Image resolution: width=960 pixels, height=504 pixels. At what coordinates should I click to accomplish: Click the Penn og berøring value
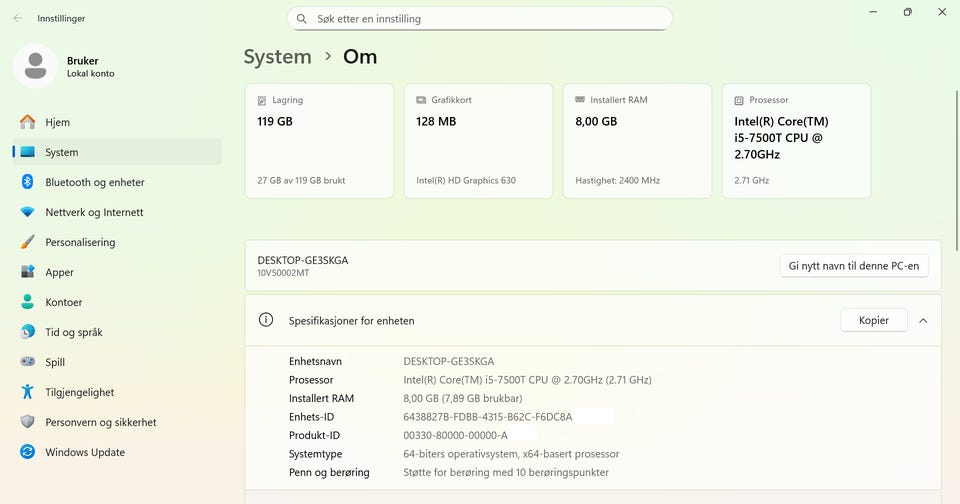506,472
